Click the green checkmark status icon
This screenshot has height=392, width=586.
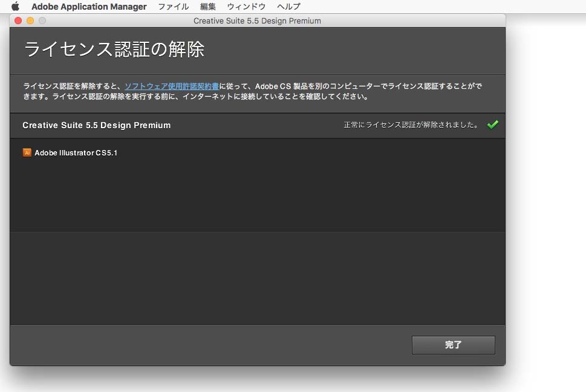pos(493,125)
